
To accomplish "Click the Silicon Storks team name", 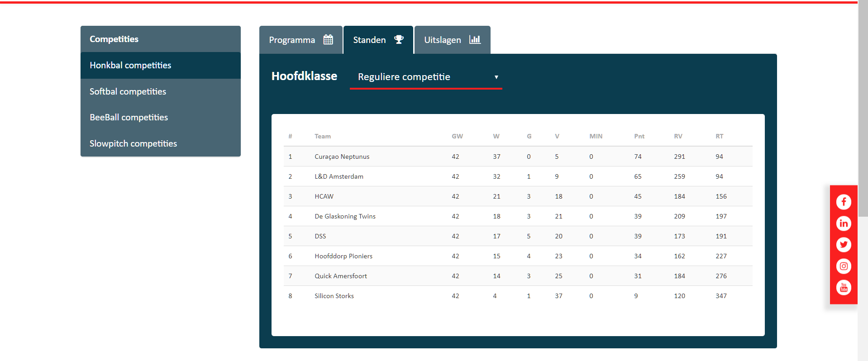I will tap(334, 296).
